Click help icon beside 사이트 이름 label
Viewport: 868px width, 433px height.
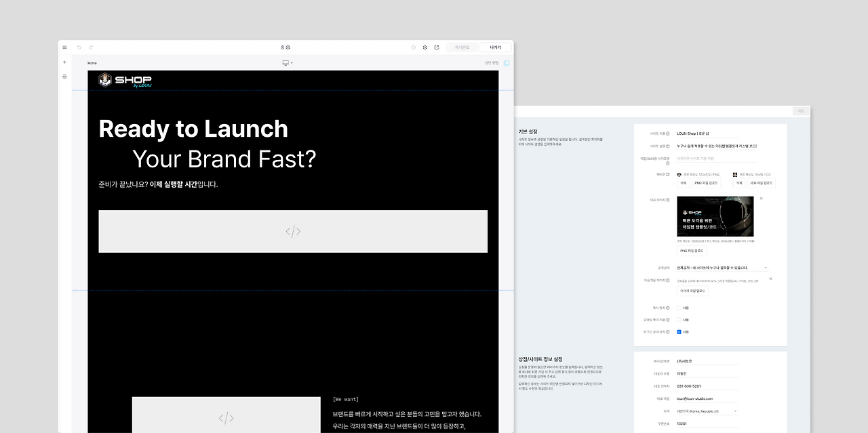tap(668, 133)
